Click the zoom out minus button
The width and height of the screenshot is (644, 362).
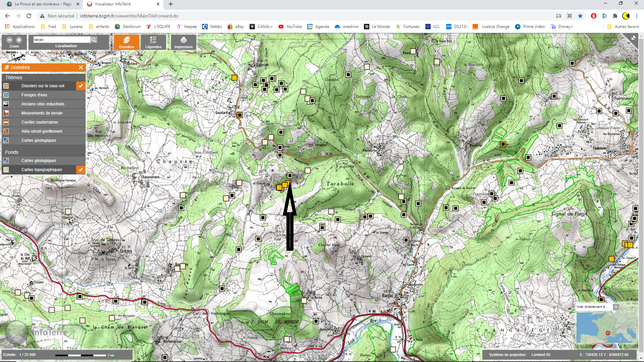pyautogui.click(x=10, y=40)
